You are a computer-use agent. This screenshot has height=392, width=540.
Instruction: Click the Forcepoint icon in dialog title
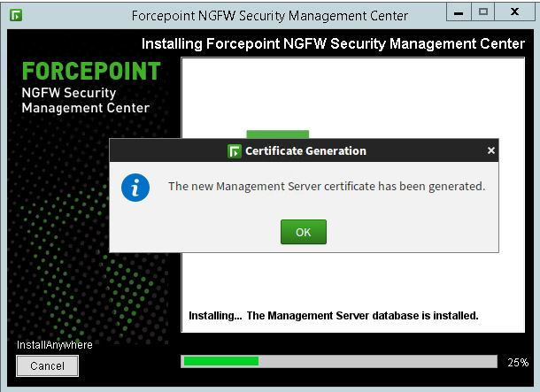pos(235,151)
